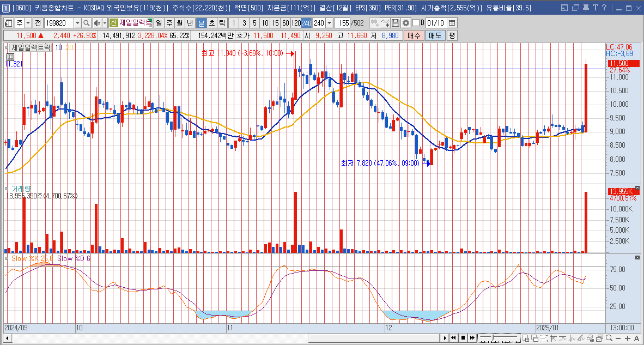
Task: Close the volume panel with its x
Action: tap(637, 187)
